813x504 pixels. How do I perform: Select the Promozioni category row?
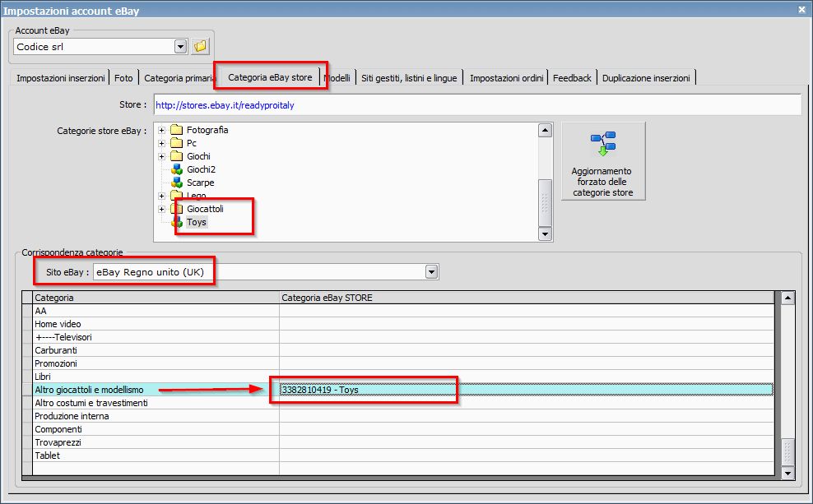coord(398,363)
